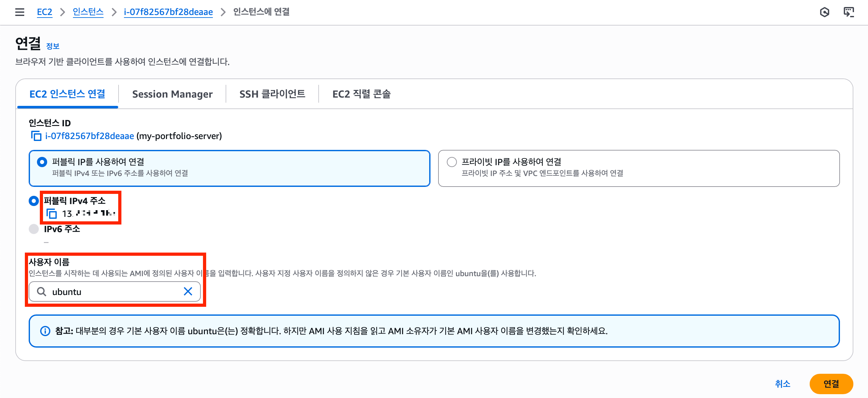Go to EC2 breadcrumb link
The image size is (868, 398).
45,12
